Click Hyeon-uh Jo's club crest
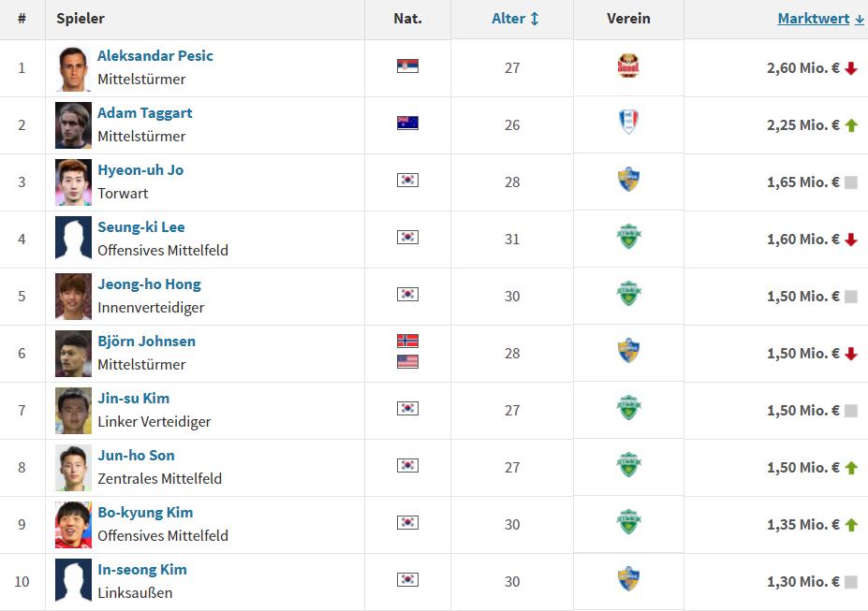This screenshot has height=611, width=868. 628,180
